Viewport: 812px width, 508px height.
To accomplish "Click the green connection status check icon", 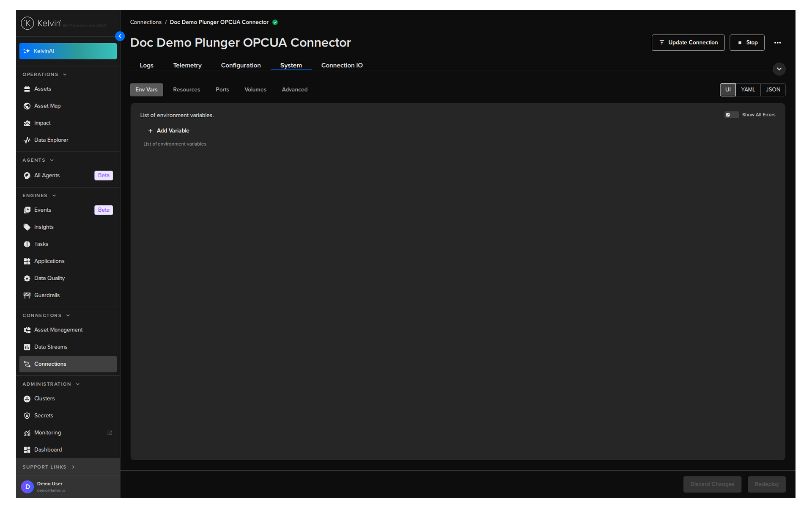I will click(x=275, y=22).
